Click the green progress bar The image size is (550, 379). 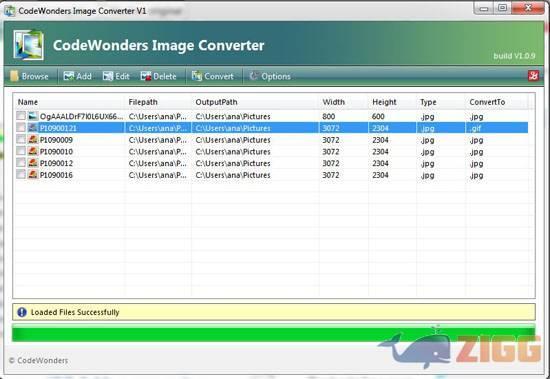coord(274,333)
